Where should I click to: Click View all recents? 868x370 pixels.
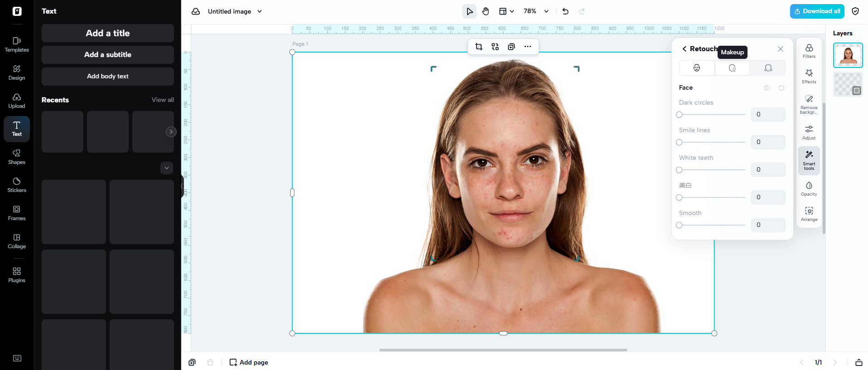(163, 100)
